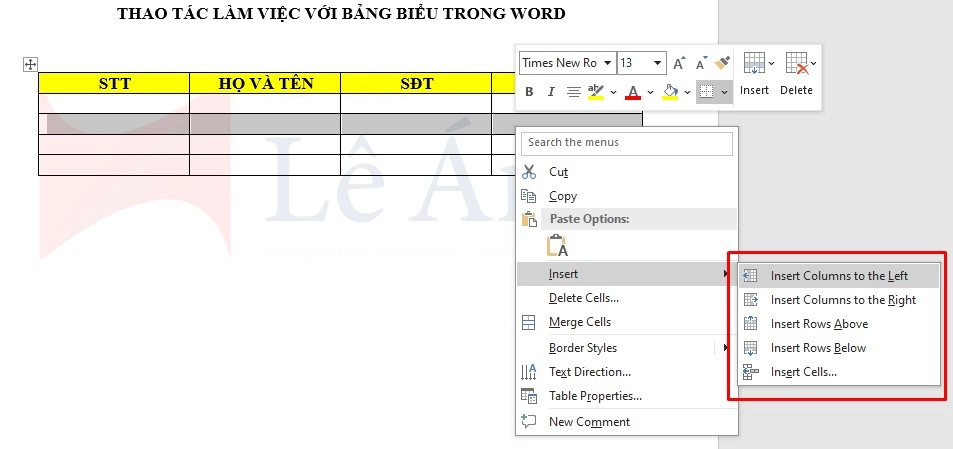This screenshot has width=953, height=449.
Task: Select Insert Columns to the Right
Action: point(843,300)
